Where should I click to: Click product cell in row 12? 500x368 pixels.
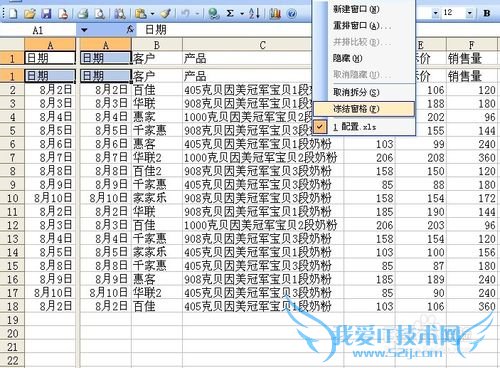pos(263,225)
